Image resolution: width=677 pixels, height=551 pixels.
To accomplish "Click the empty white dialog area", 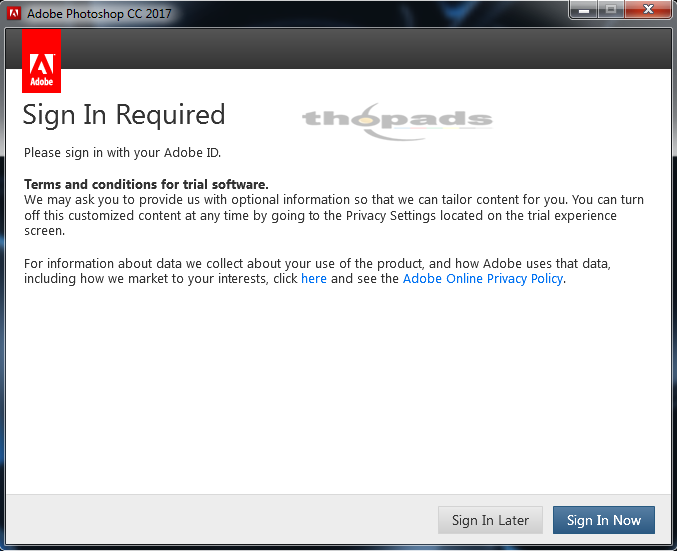I will (x=338, y=389).
